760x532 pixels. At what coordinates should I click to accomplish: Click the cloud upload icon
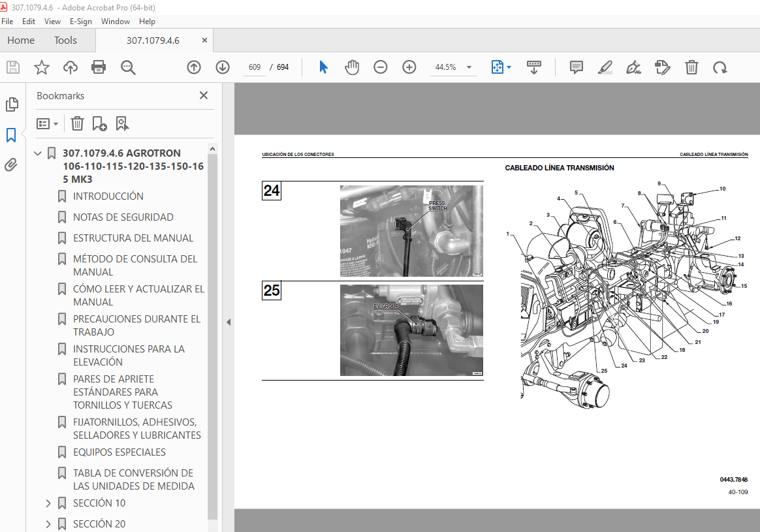point(71,67)
